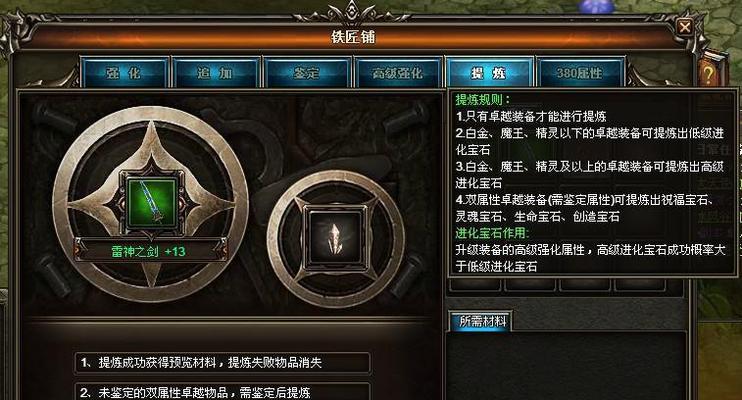The image size is (742, 400).
Task: Go to the 高级强化 tab
Action: [x=398, y=73]
